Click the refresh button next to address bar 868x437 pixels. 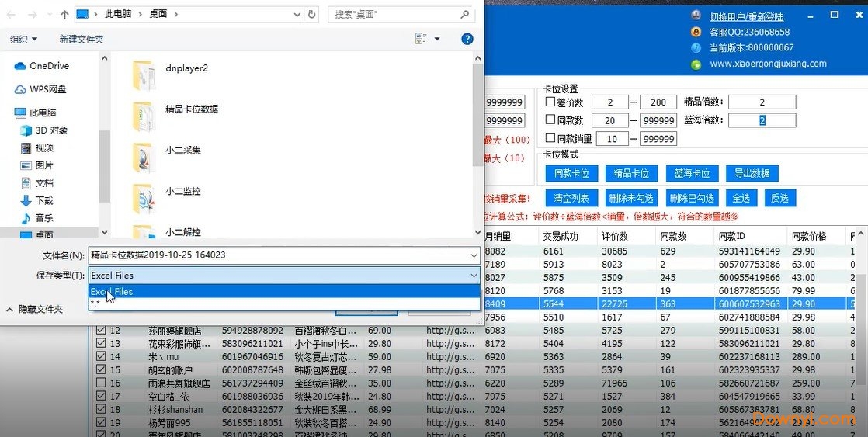coord(312,14)
